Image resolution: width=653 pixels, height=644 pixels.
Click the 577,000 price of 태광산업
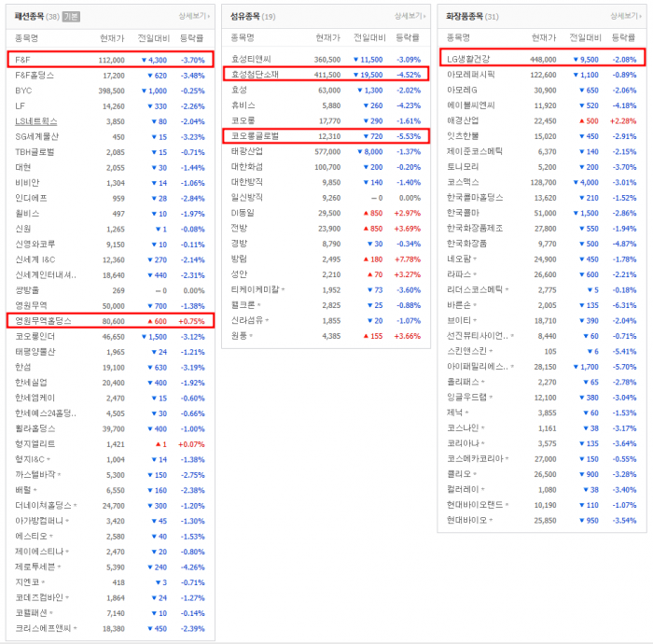(x=327, y=152)
